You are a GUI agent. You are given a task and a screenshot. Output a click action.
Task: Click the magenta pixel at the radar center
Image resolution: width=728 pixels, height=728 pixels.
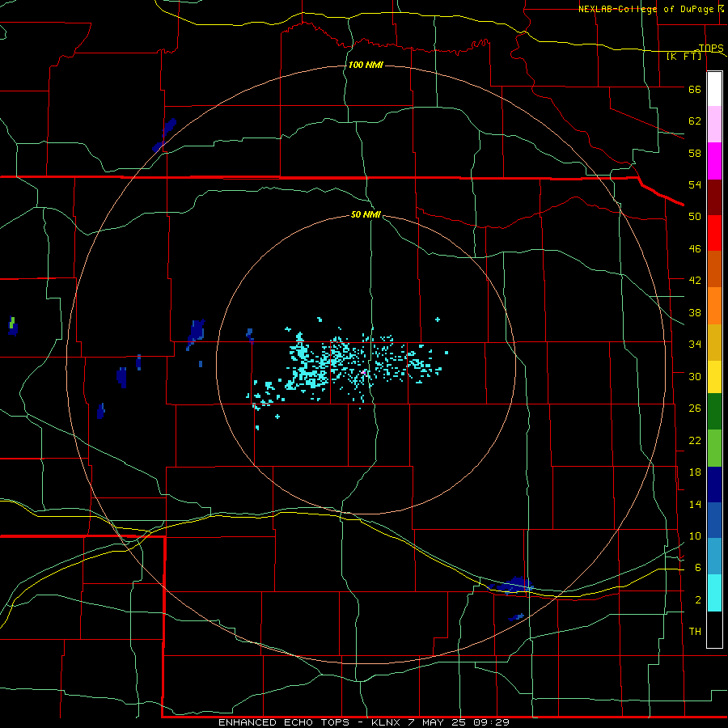(363, 372)
